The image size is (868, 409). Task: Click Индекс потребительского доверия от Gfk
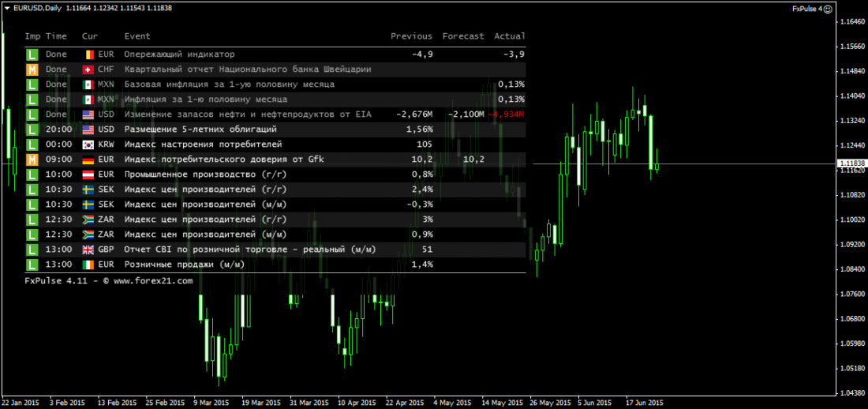tap(223, 159)
